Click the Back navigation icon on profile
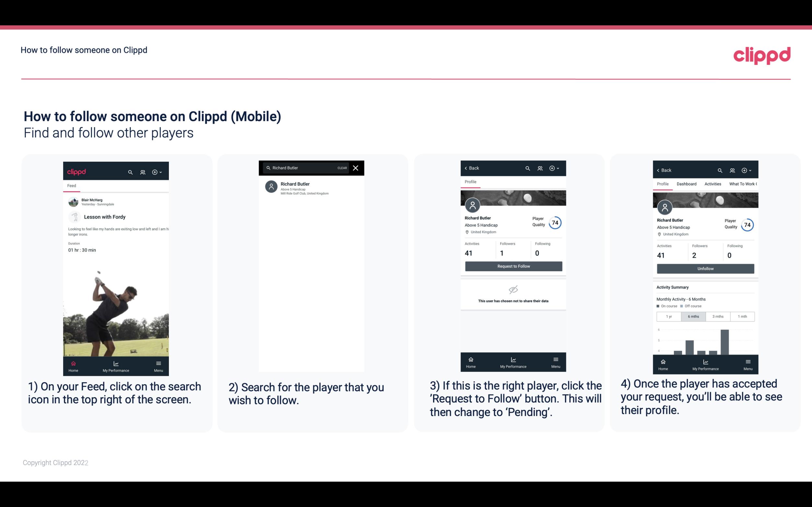 465,168
